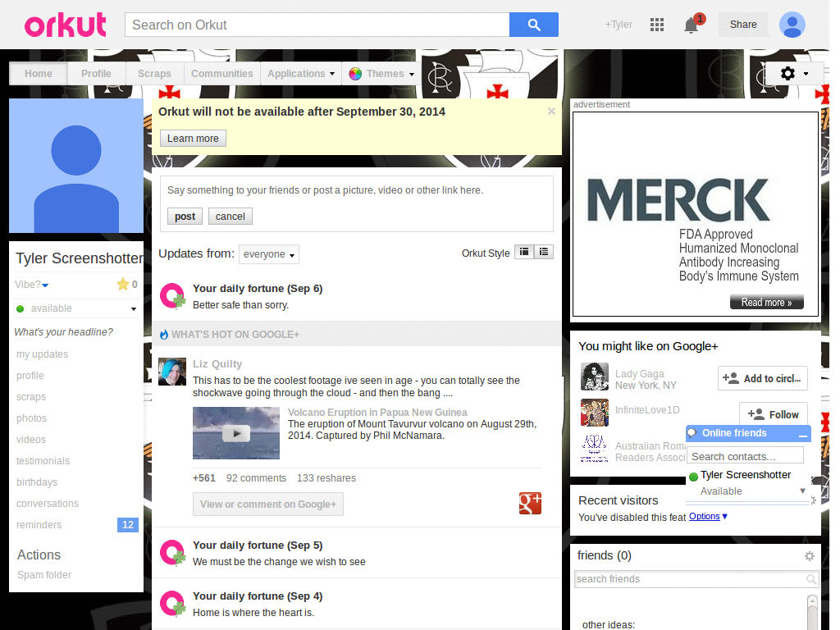Click the red Google+ icon
840x630 pixels.
(530, 503)
